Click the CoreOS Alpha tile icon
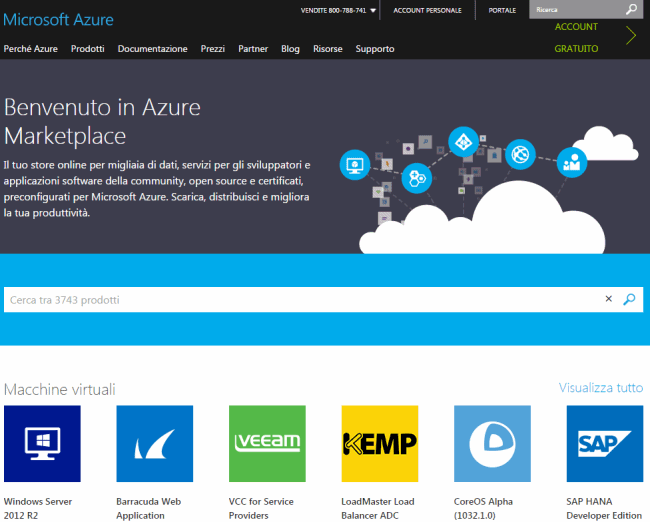The height and width of the screenshot is (522, 650). [492, 444]
